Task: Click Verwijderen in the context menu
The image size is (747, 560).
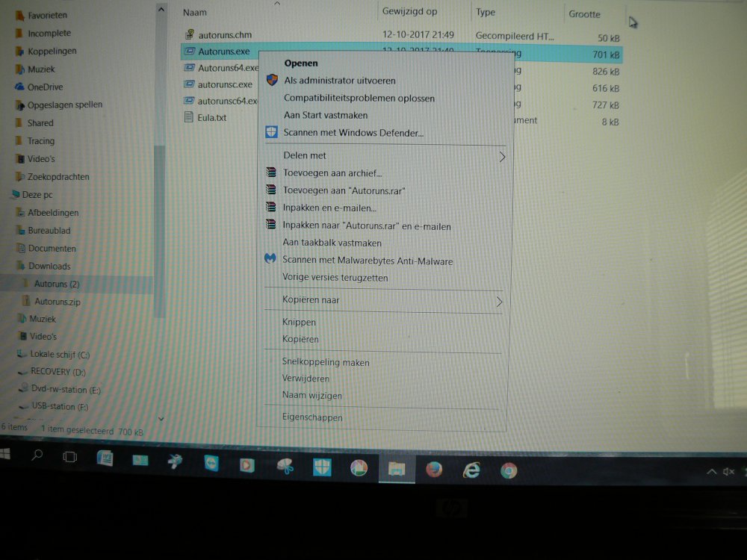Action: (306, 378)
